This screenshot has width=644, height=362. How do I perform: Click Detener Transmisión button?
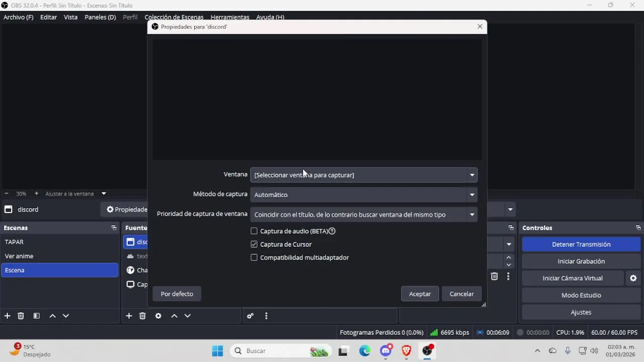581,244
